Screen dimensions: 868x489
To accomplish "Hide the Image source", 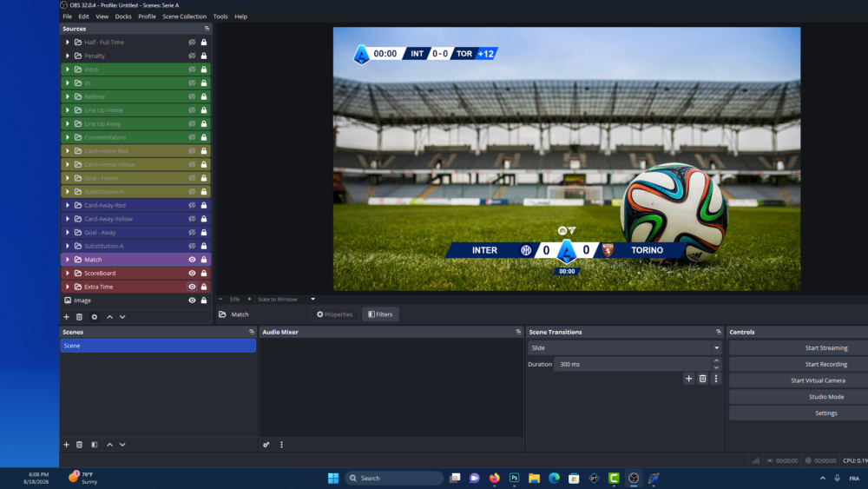I will [x=192, y=301].
